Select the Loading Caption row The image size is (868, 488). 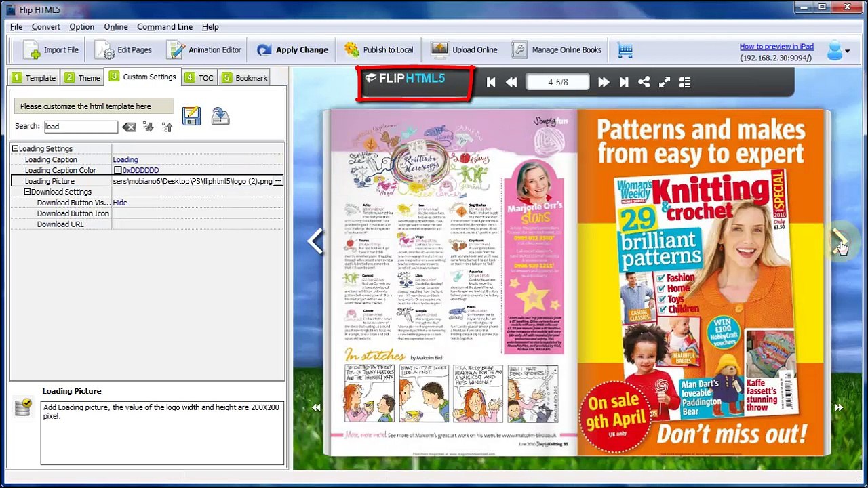(147, 159)
